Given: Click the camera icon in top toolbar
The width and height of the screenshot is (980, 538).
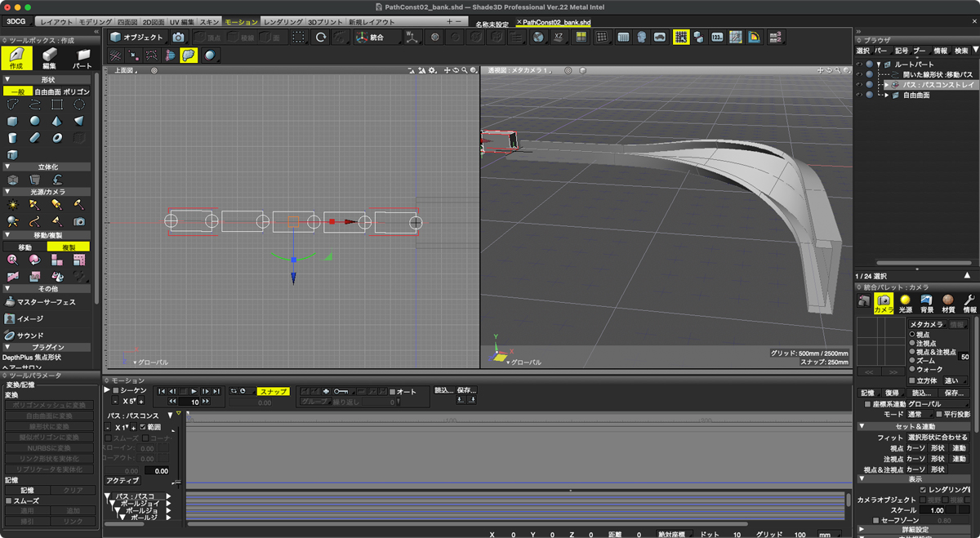Looking at the screenshot, I should click(178, 38).
